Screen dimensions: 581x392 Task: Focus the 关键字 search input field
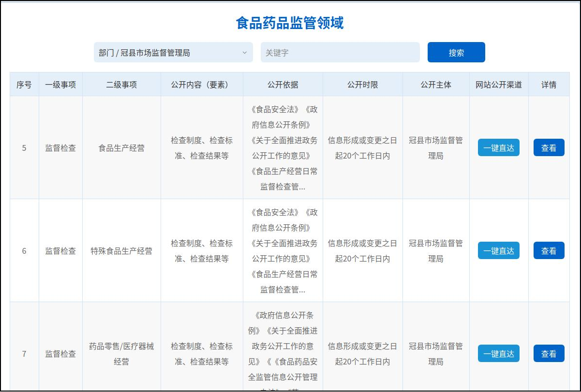[340, 52]
